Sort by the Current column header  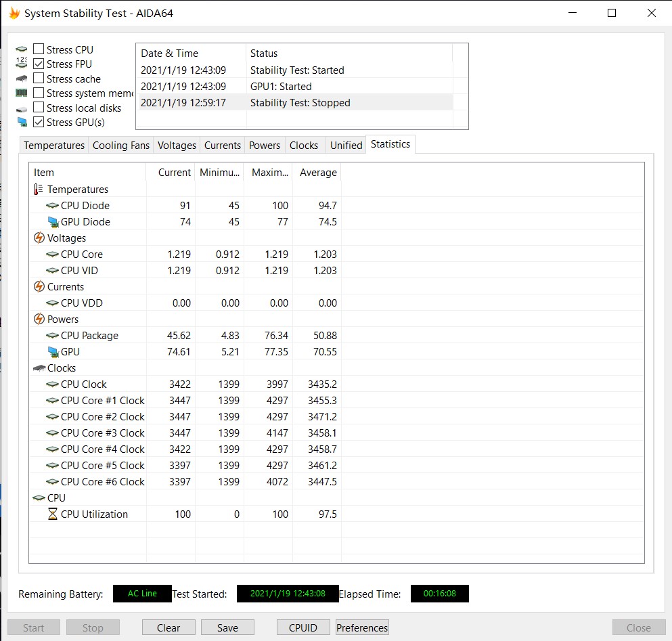pyautogui.click(x=171, y=173)
